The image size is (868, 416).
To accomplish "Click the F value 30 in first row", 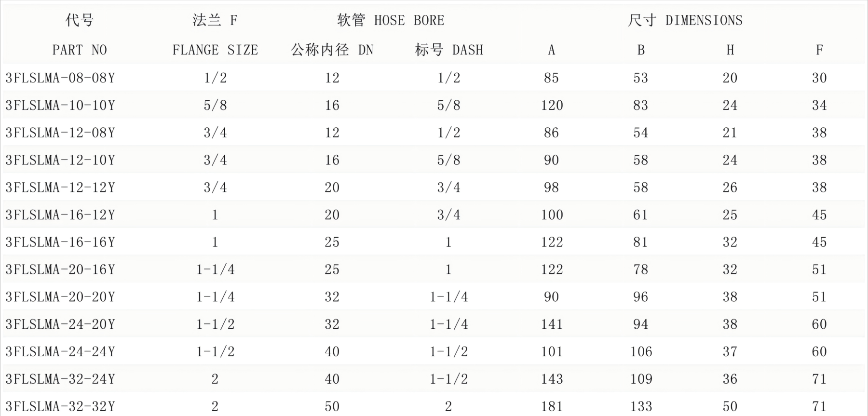I will [x=819, y=78].
